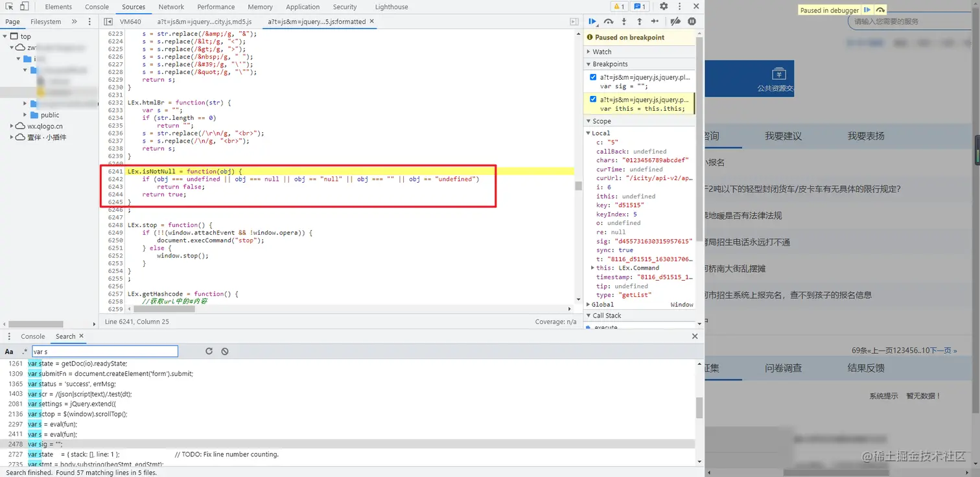The width and height of the screenshot is (980, 477).
Task: Click the warnings counter badge
Action: coord(619,6)
